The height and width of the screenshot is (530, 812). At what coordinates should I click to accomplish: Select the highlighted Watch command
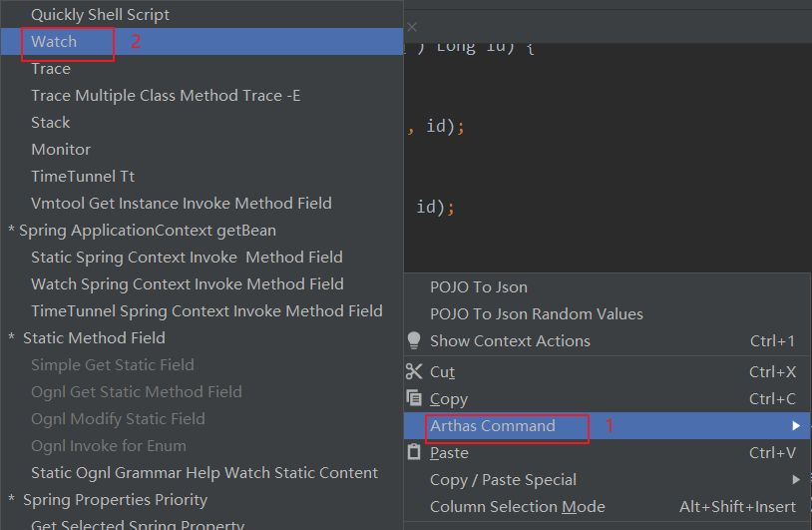click(54, 42)
